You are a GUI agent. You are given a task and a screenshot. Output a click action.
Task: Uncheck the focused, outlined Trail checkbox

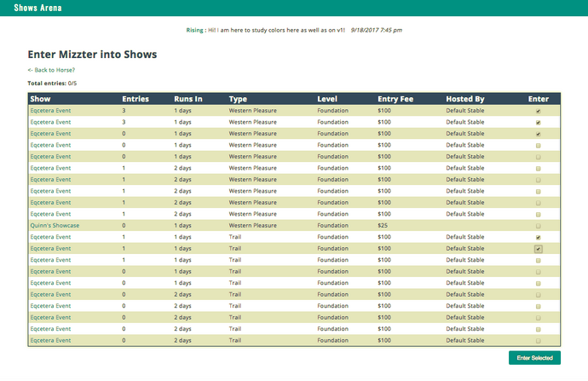(538, 249)
